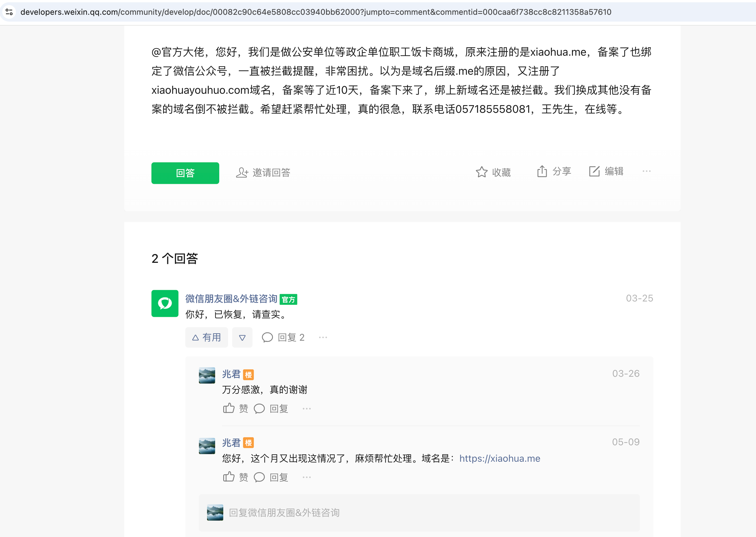The width and height of the screenshot is (756, 537).
Task: Click the site settings icon in address bar
Action: (9, 12)
